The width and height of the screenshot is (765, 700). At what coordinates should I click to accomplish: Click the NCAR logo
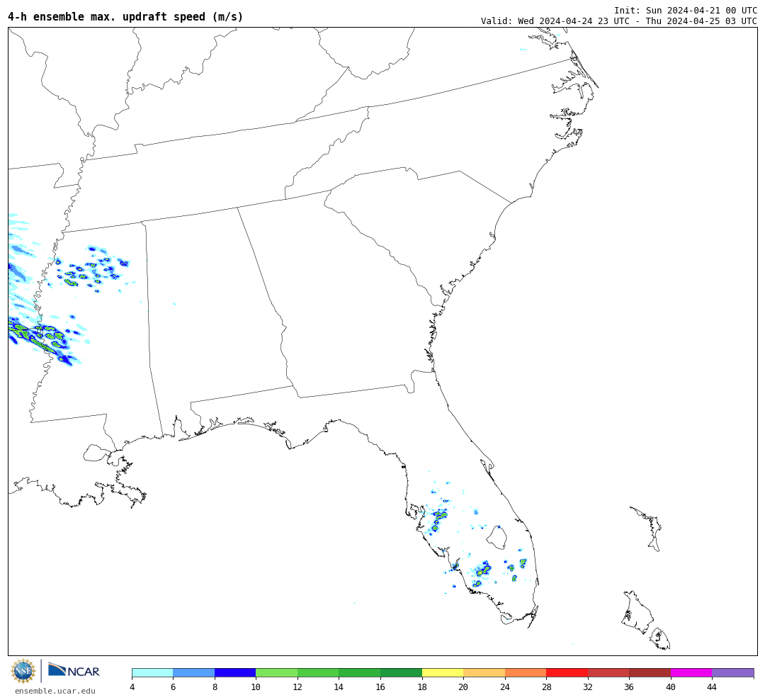(x=74, y=670)
